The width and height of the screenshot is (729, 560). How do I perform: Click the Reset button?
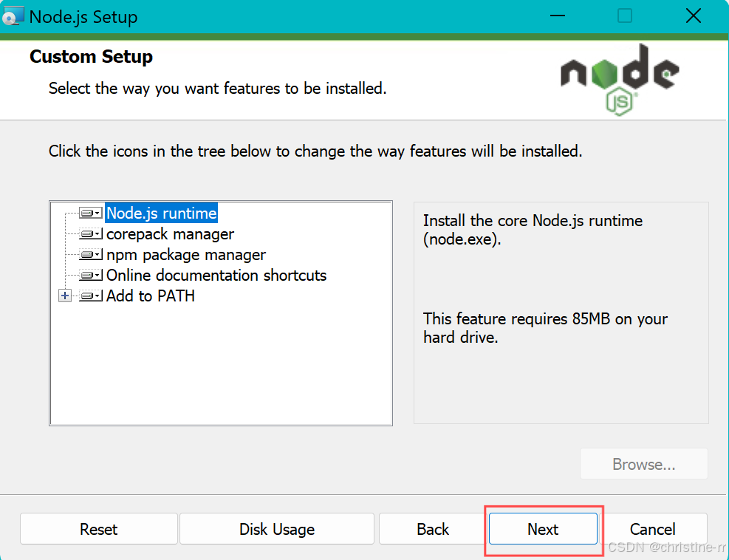point(98,529)
